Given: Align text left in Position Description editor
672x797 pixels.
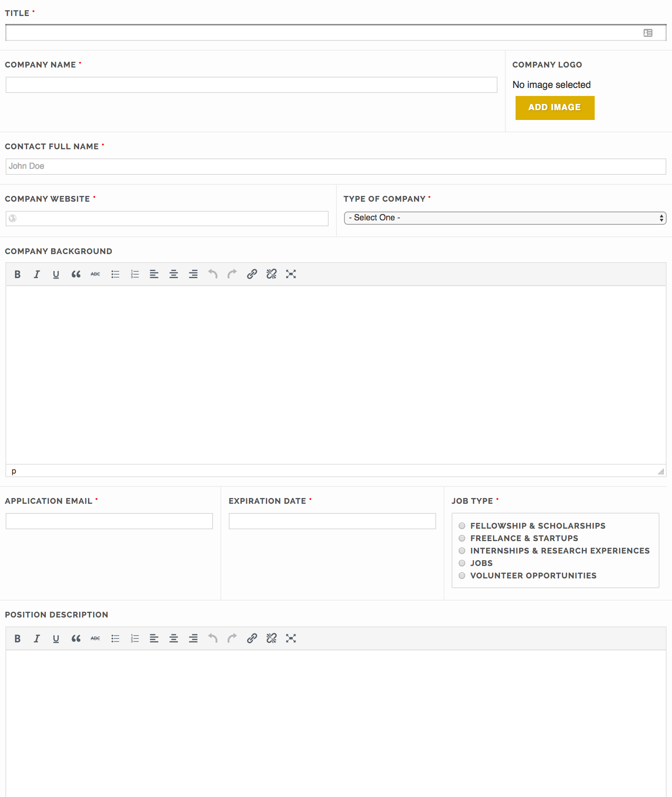Looking at the screenshot, I should coord(154,638).
